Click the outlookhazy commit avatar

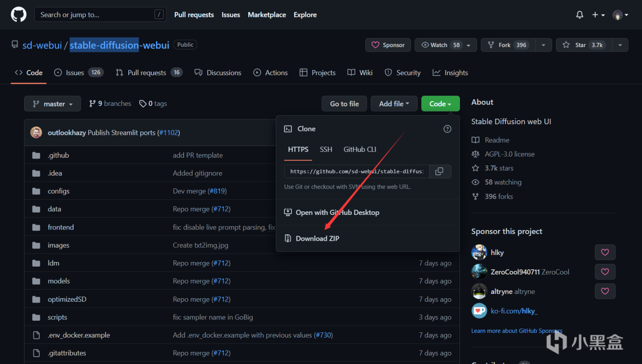[36, 132]
